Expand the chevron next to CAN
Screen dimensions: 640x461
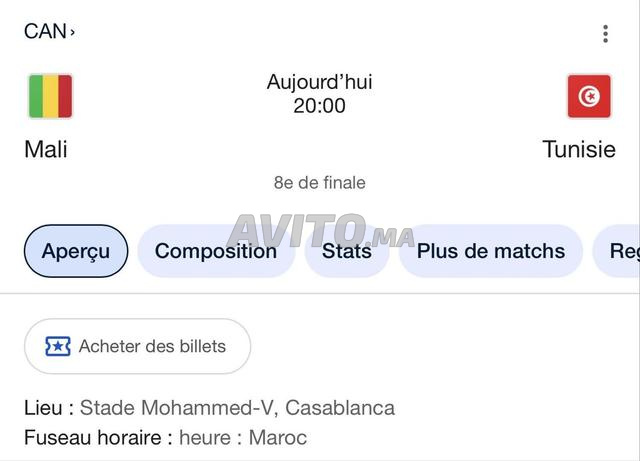pos(73,32)
